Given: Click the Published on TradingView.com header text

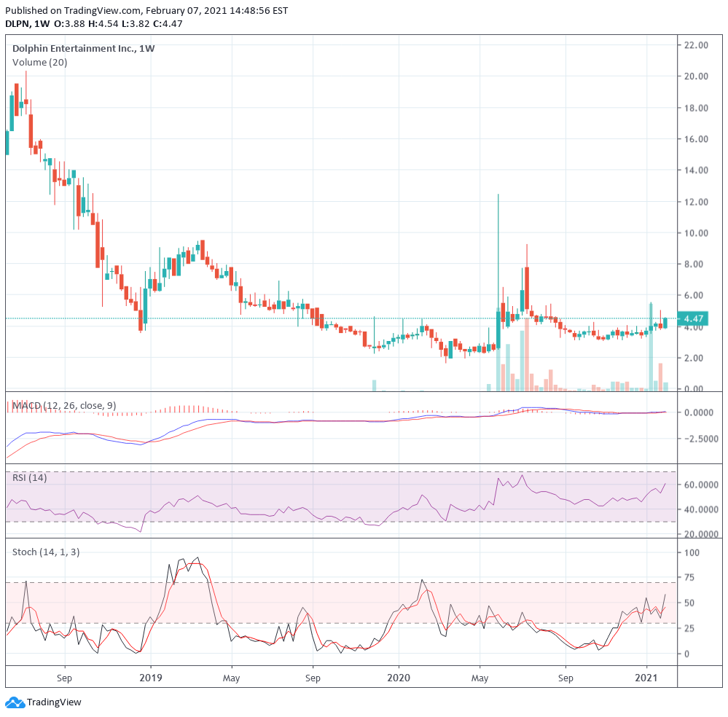Looking at the screenshot, I should (146, 10).
